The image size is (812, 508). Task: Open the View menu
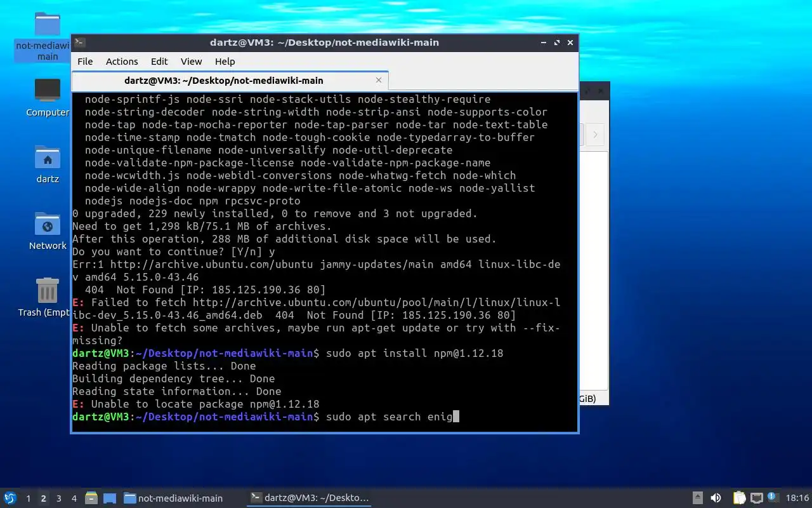191,62
